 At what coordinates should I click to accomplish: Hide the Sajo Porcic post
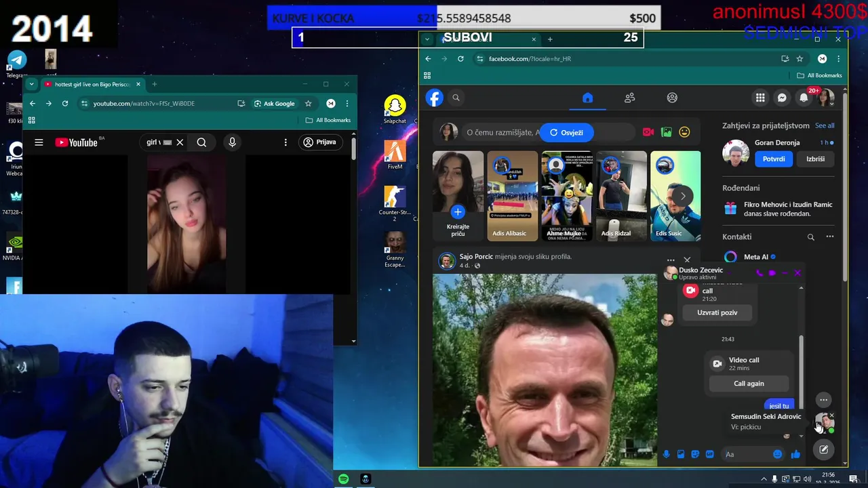687,260
